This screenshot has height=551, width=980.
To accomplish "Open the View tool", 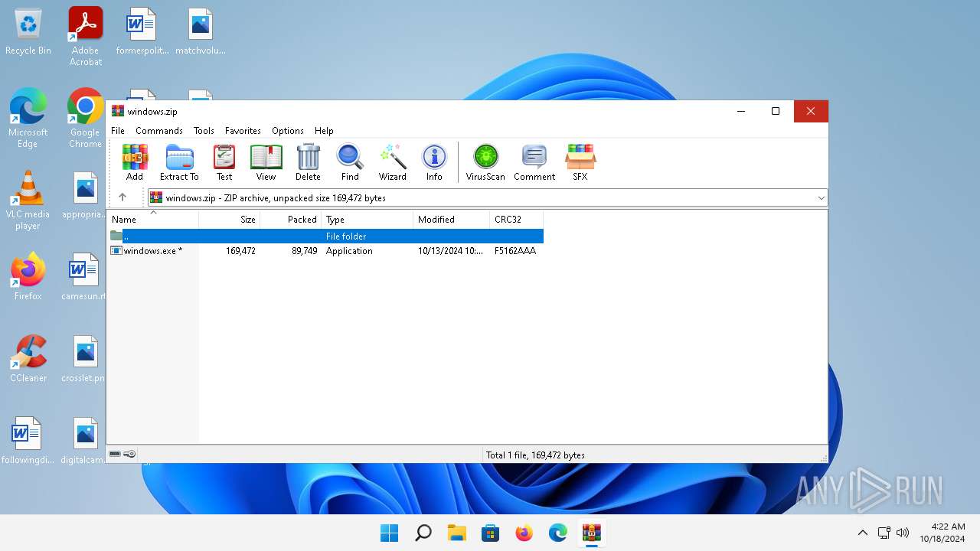I will point(266,162).
